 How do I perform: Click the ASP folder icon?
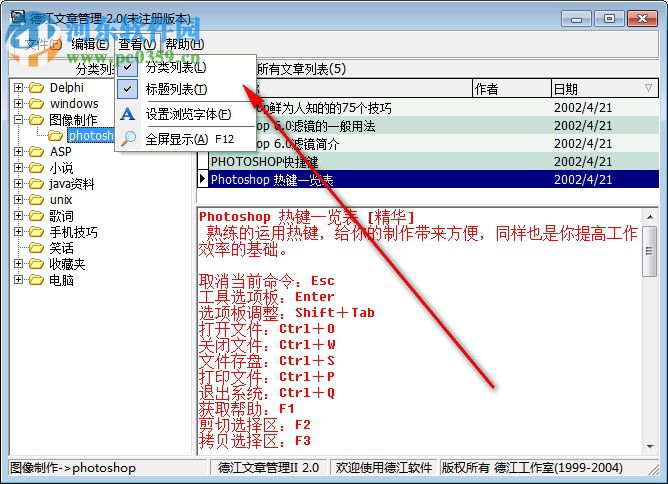pyautogui.click(x=37, y=152)
